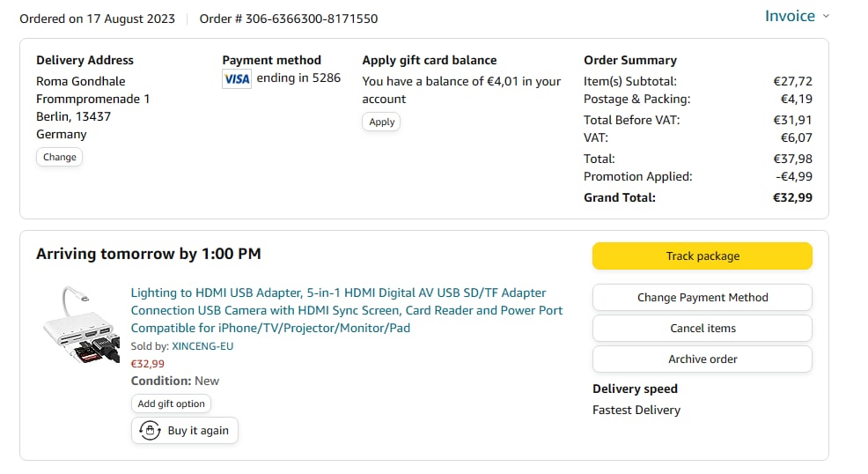Open the Invoice dropdown
Image resolution: width=868 pixels, height=474 pixels.
click(797, 17)
